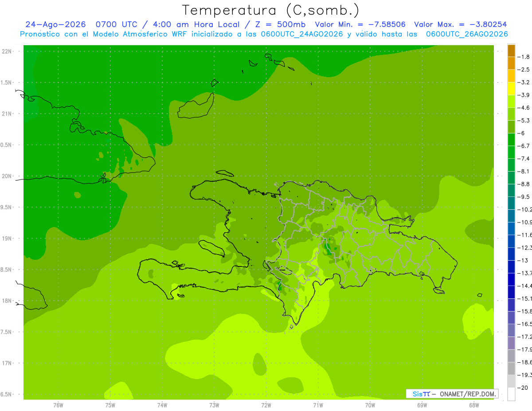The image size is (532, 411).
Task: Click the '-1.8' colorbar value
Action: [x=524, y=57]
